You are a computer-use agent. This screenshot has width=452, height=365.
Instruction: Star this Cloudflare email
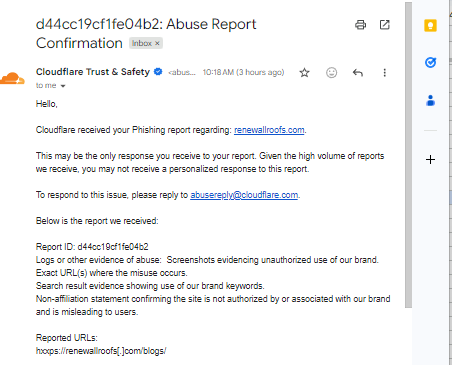pos(304,73)
